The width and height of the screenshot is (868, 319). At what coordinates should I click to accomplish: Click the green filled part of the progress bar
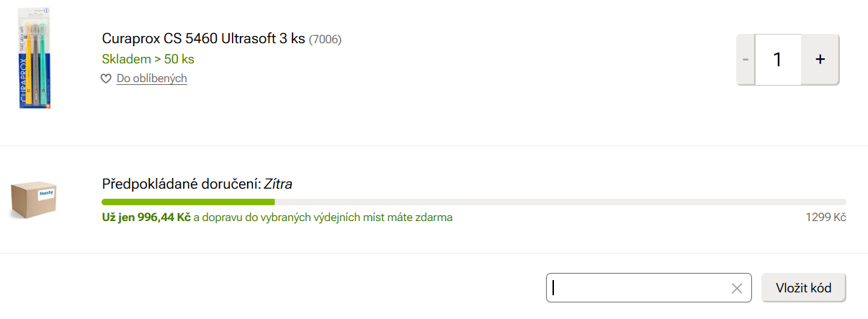click(x=187, y=202)
